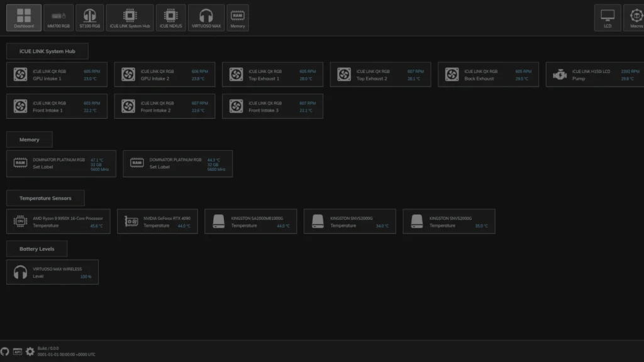Select the ST100 RGB headset stand
The width and height of the screenshot is (644, 362).
(x=89, y=18)
